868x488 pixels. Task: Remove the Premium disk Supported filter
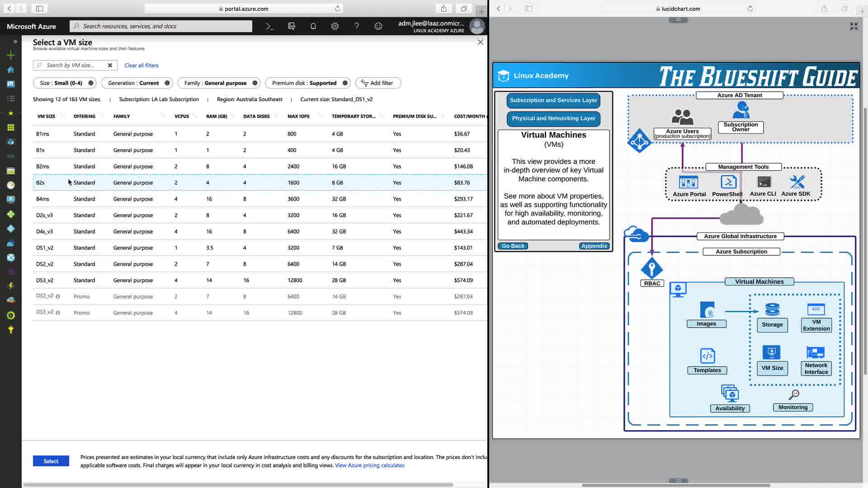tap(345, 83)
